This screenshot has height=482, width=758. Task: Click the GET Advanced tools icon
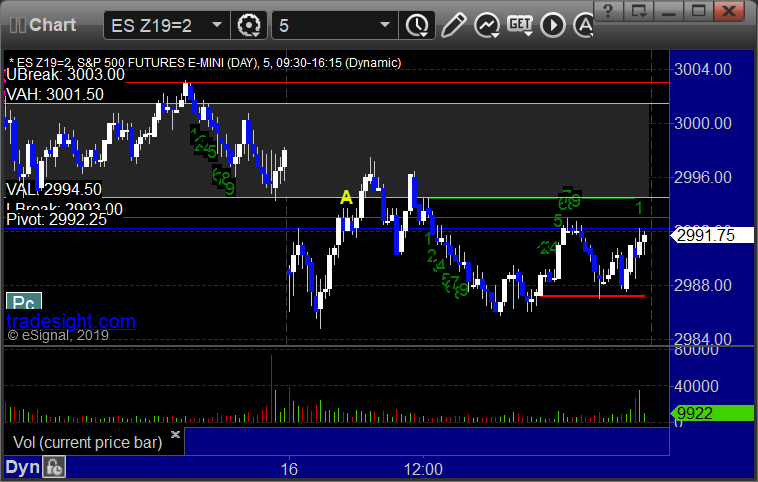[520, 25]
